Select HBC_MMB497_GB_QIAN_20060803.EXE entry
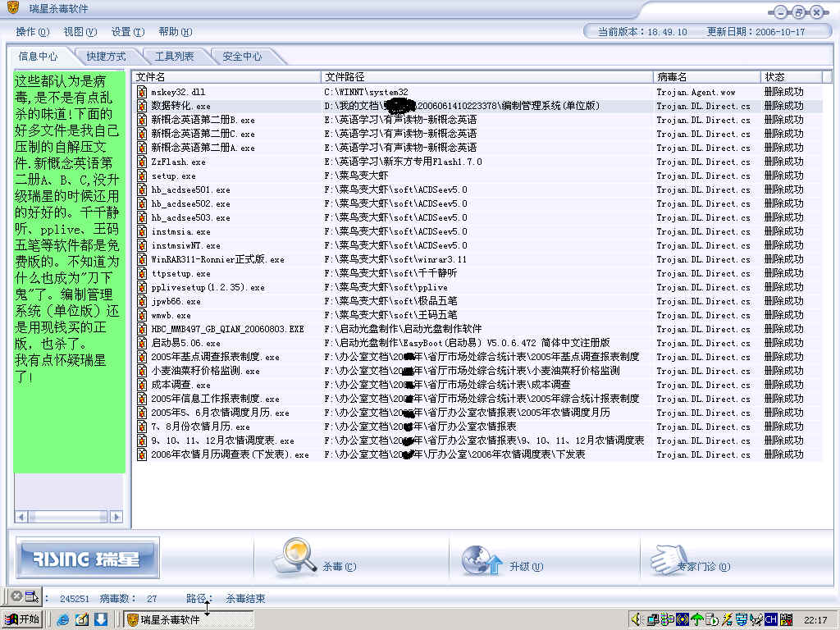Screen dimensions: 840x630 pyautogui.click(x=228, y=329)
